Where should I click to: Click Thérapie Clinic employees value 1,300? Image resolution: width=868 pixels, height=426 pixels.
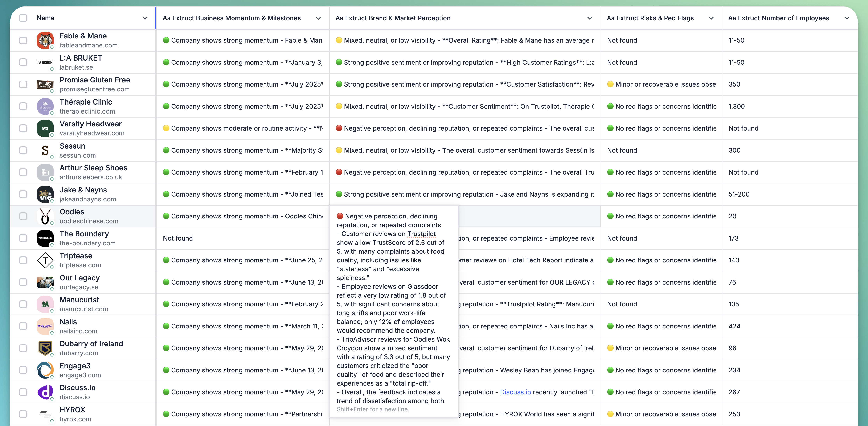pyautogui.click(x=737, y=106)
